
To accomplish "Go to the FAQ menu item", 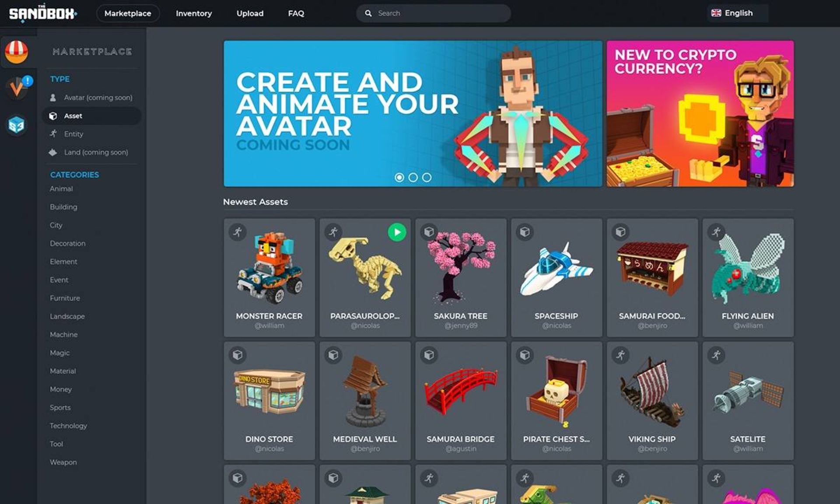I will 296,14.
